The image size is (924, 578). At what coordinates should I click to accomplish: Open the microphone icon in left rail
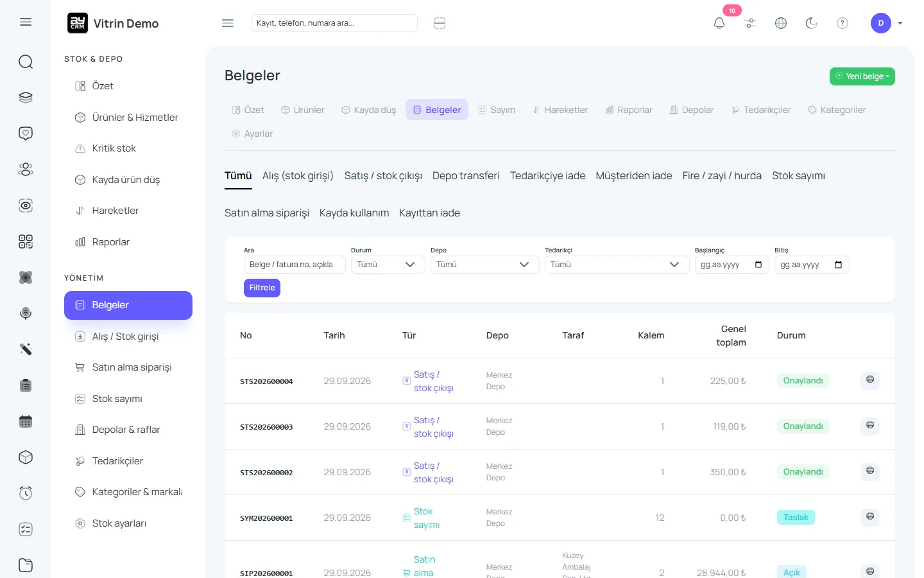26,313
